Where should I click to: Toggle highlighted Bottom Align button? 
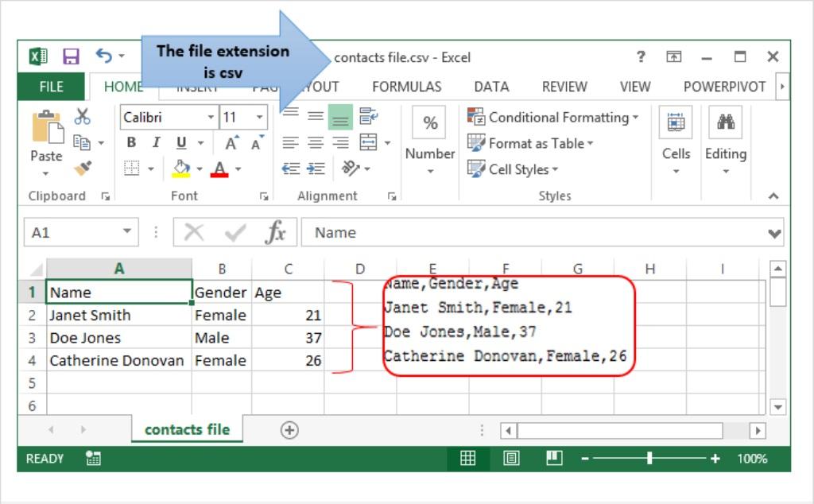pyautogui.click(x=340, y=117)
